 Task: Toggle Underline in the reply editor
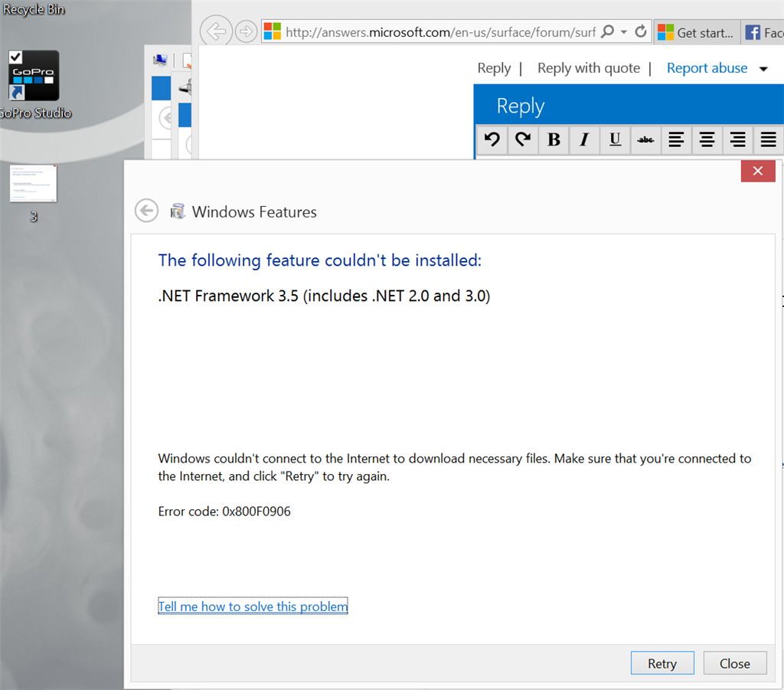(x=615, y=139)
